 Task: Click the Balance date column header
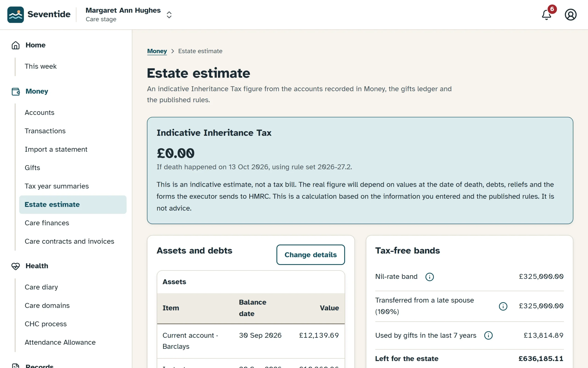pyautogui.click(x=252, y=308)
